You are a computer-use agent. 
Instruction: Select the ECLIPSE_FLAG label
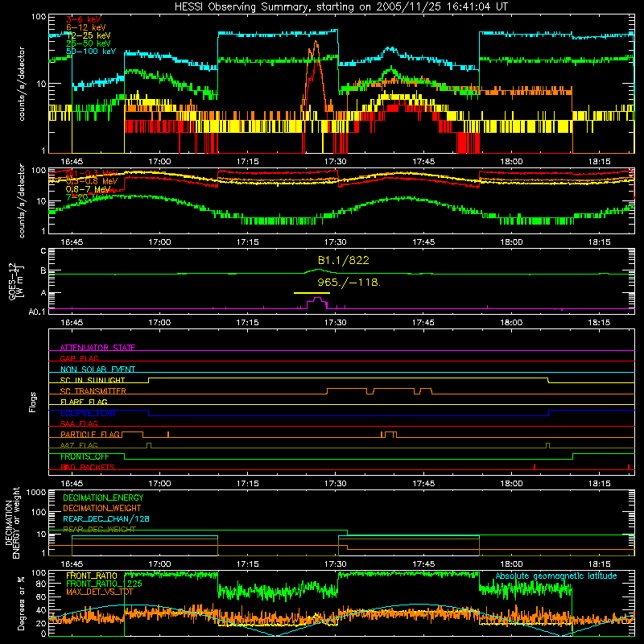pos(88,413)
